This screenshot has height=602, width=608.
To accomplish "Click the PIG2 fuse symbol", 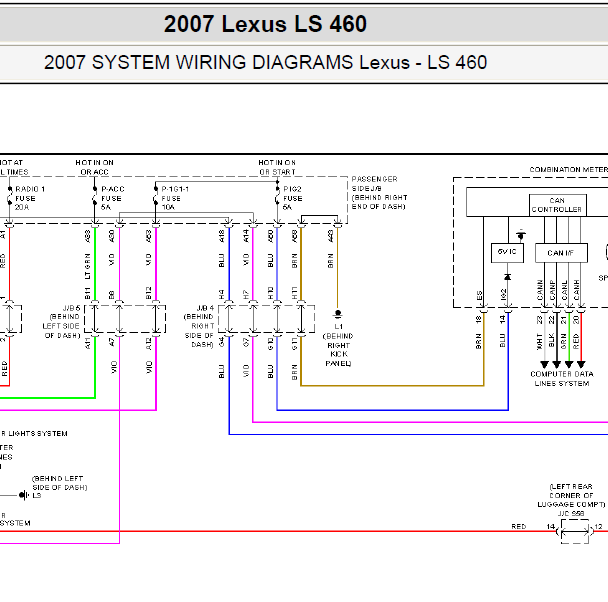I will tap(278, 198).
